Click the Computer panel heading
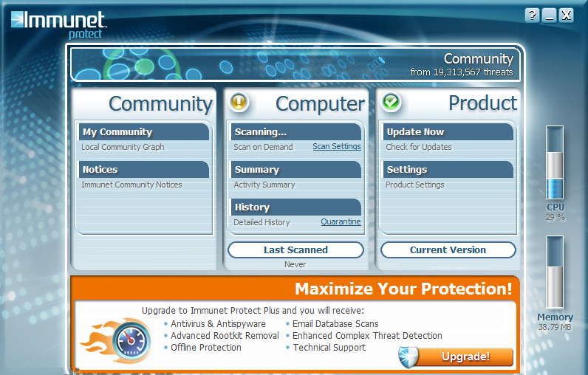The image size is (588, 375). 321,104
